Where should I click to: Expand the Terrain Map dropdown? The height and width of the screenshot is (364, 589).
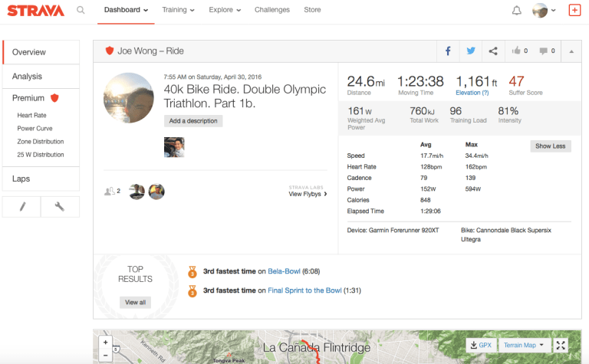point(524,346)
